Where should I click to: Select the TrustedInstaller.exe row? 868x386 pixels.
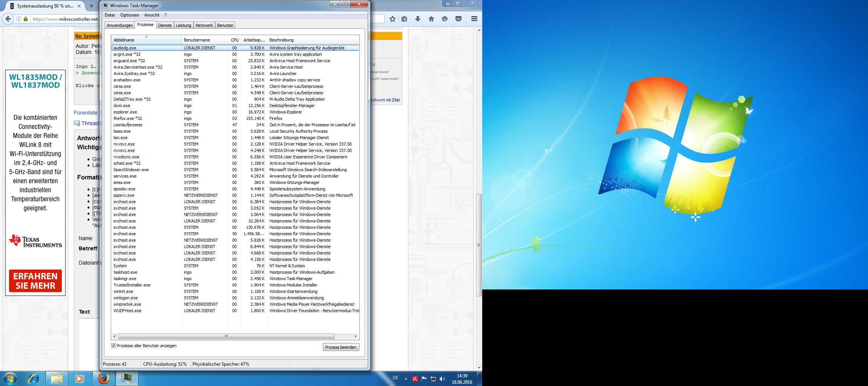point(235,285)
